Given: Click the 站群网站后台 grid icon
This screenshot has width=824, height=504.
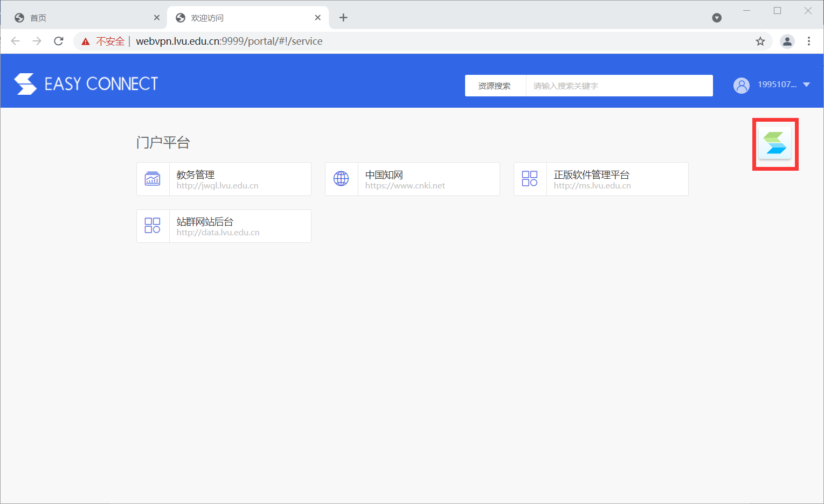Looking at the screenshot, I should pyautogui.click(x=153, y=226).
